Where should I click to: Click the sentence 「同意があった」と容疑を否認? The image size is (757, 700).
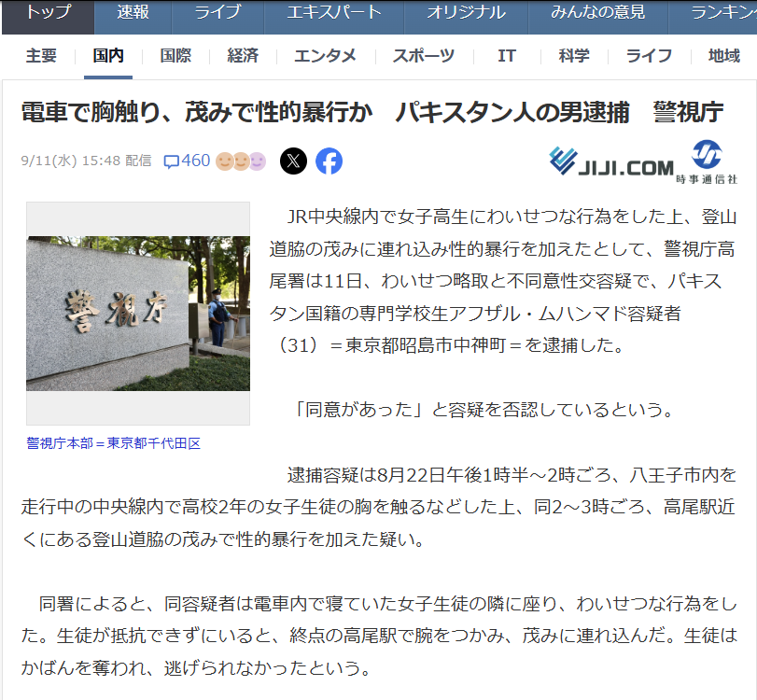point(483,410)
